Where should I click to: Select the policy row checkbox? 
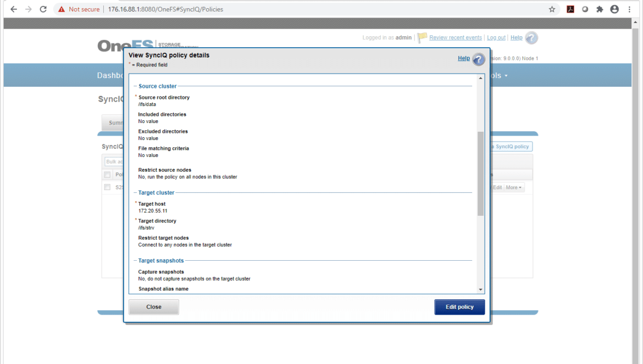107,187
